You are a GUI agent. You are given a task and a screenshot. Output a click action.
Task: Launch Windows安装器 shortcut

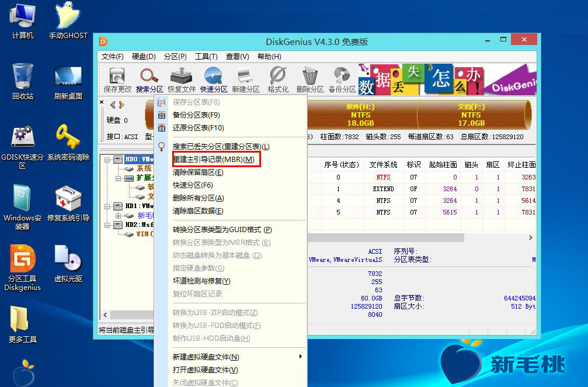(x=23, y=207)
